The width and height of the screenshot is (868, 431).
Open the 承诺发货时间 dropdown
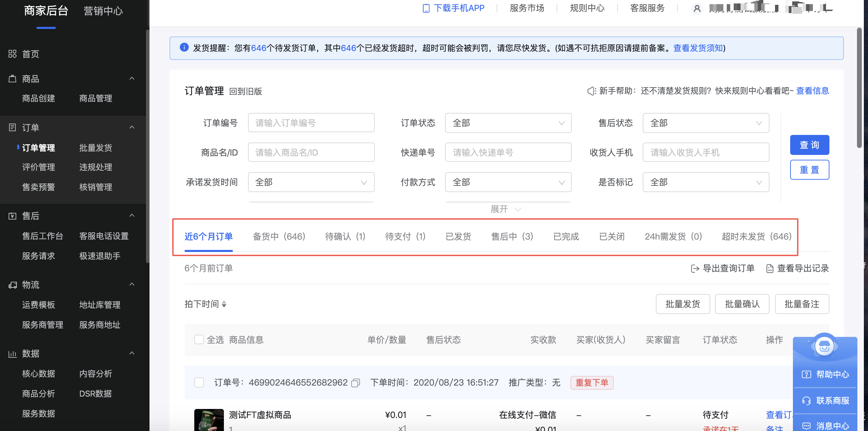(x=312, y=182)
